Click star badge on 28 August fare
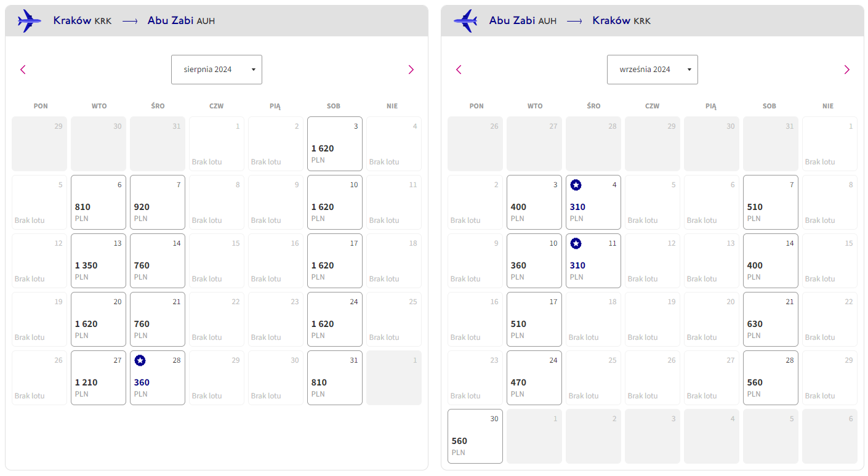The image size is (868, 476). pos(140,360)
